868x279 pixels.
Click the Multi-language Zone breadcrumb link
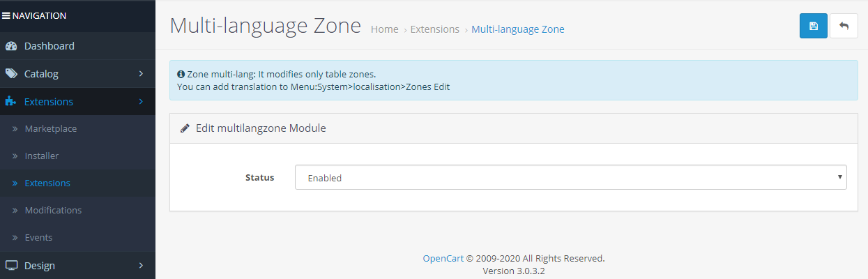(518, 29)
